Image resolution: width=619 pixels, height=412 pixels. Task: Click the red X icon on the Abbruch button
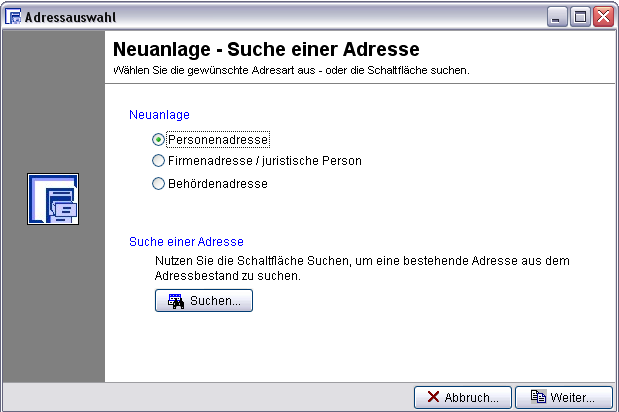[x=433, y=396]
